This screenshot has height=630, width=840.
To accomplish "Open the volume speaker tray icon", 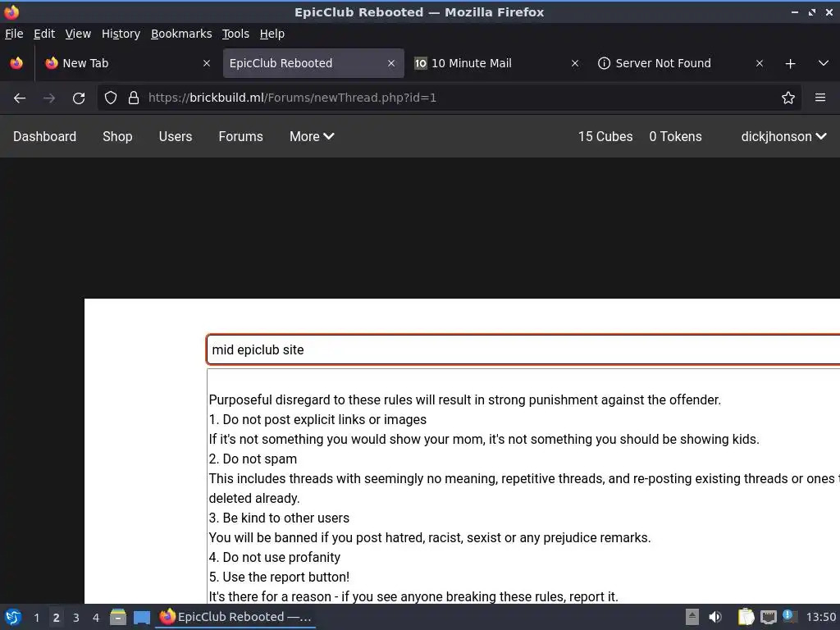I will [715, 617].
